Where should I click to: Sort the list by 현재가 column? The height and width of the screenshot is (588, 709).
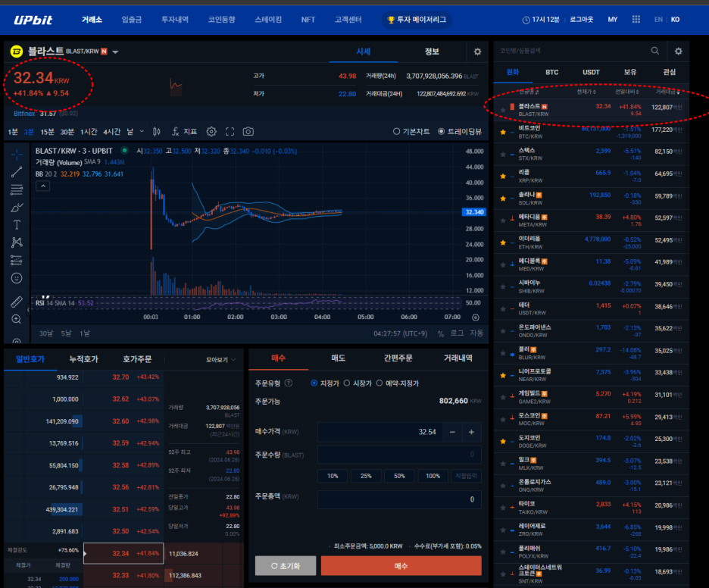586,92
